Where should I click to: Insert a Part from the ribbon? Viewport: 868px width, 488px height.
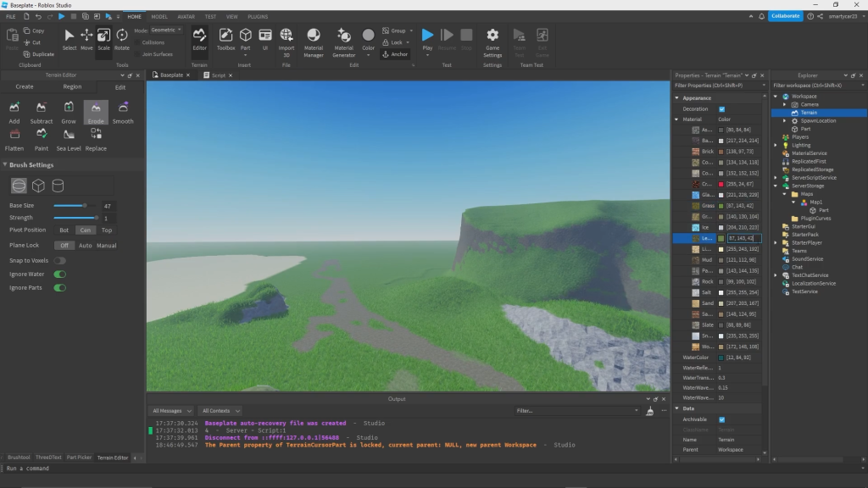[245, 39]
